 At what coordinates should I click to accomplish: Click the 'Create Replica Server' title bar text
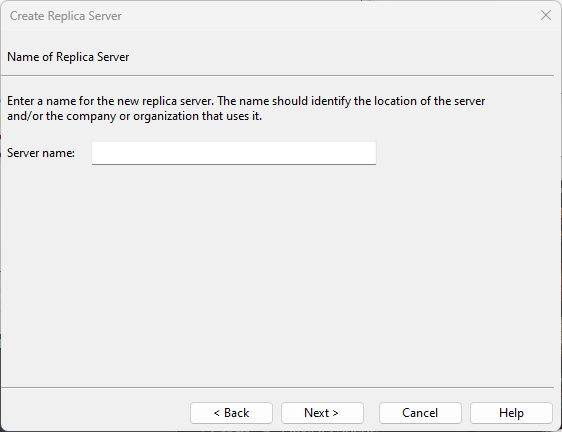(66, 16)
